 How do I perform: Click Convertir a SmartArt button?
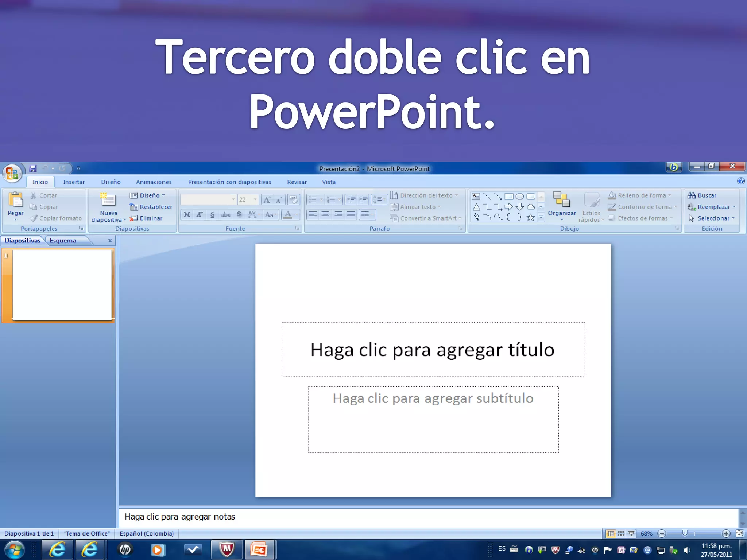coord(425,218)
